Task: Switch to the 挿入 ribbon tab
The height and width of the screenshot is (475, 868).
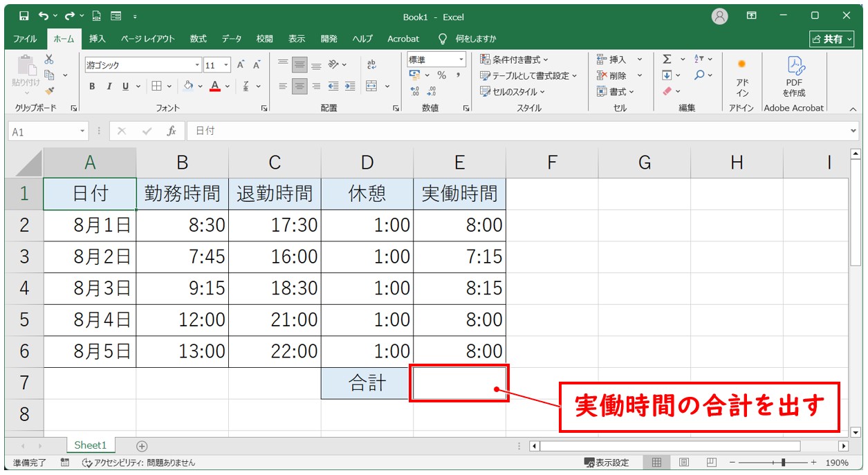Action: coord(98,39)
